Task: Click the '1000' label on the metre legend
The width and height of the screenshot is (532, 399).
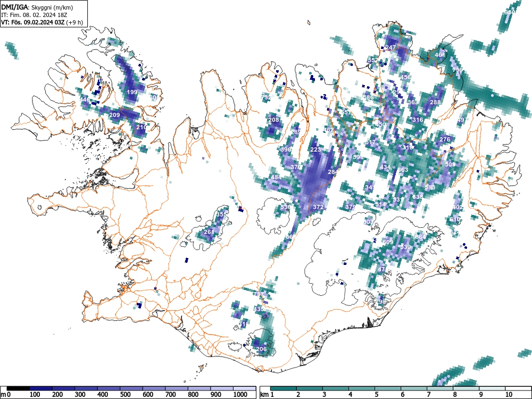Action: pos(240,395)
